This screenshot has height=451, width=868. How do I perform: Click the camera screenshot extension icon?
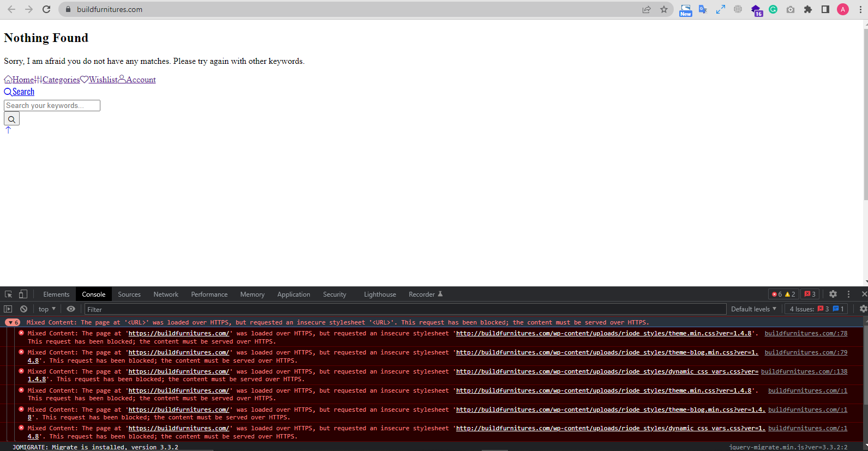coord(791,9)
